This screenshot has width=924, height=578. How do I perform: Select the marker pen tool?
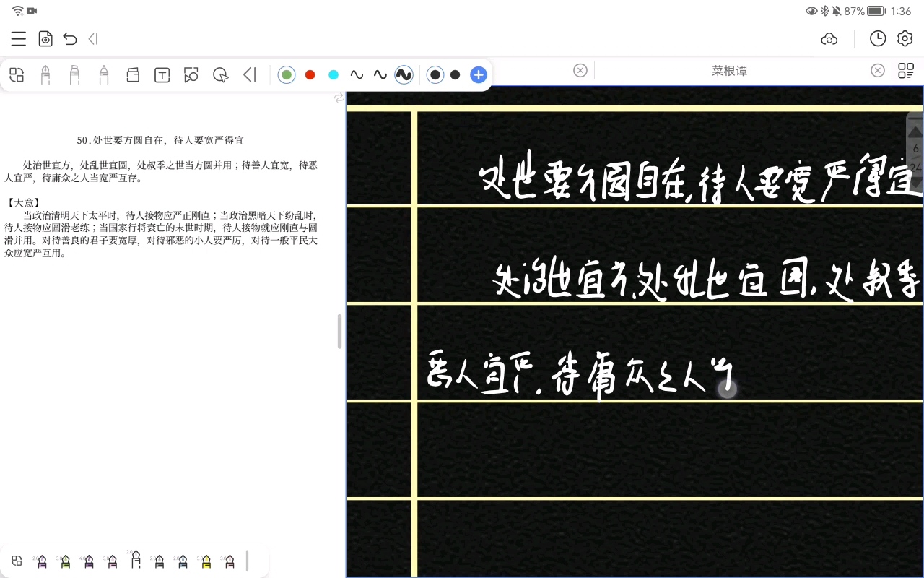(74, 74)
